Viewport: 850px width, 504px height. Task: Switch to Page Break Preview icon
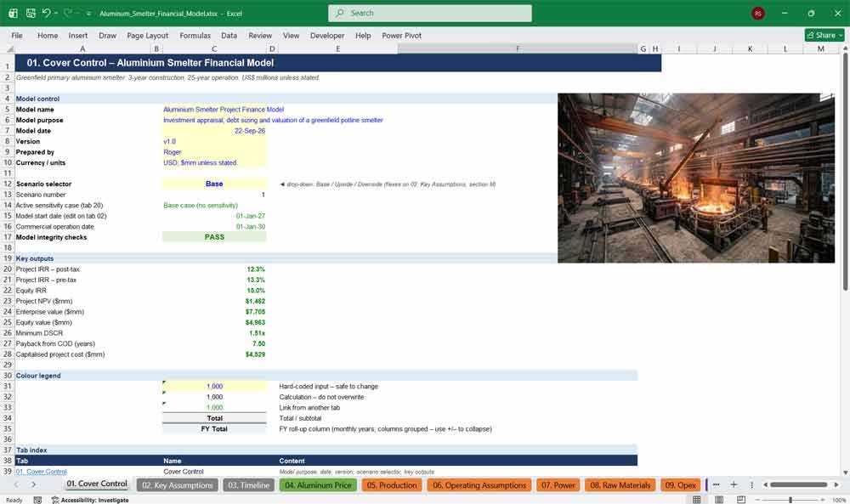tap(740, 500)
